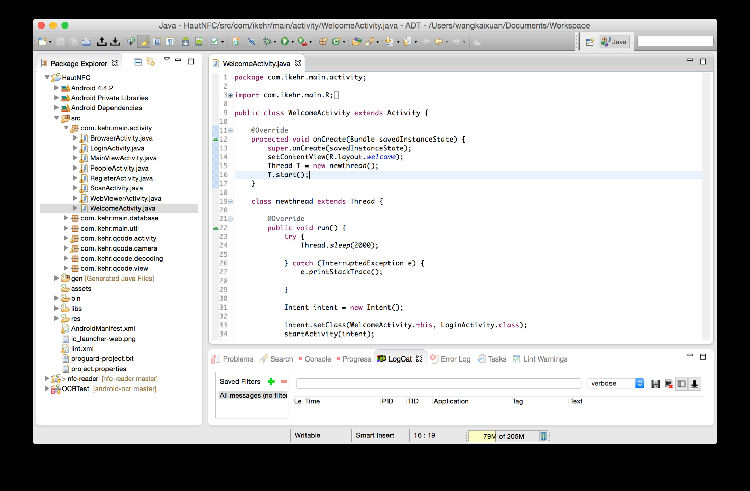Click the Open Perspective icon
This screenshot has width=750, height=491.
(x=589, y=41)
